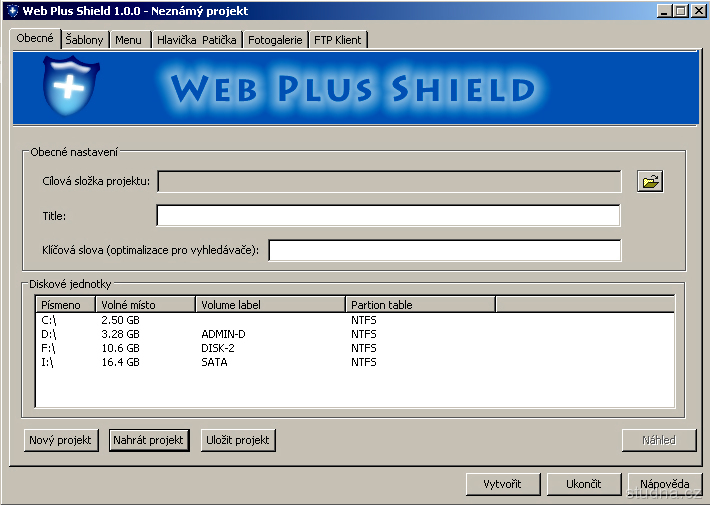Click the 3.28 GB free space value
The image size is (710, 505).
coord(120,334)
